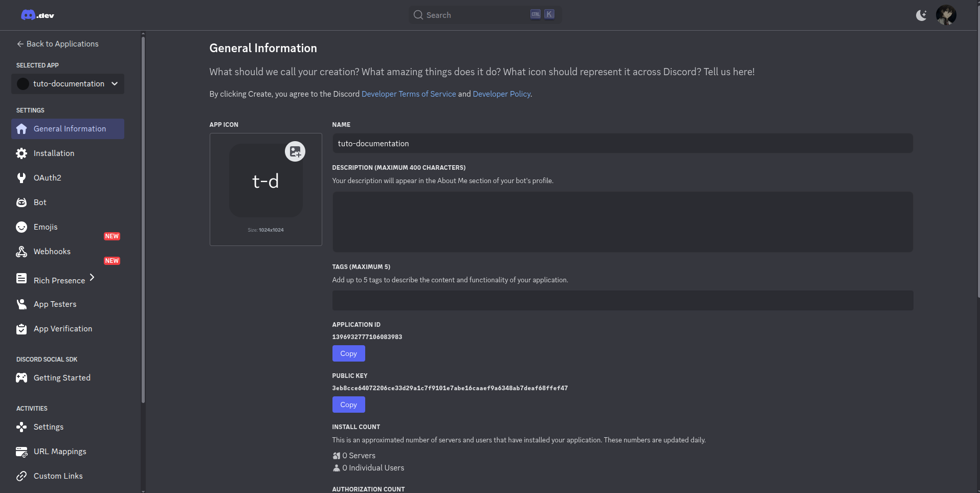Image resolution: width=980 pixels, height=493 pixels.
Task: Copy the Public Key
Action: click(349, 405)
